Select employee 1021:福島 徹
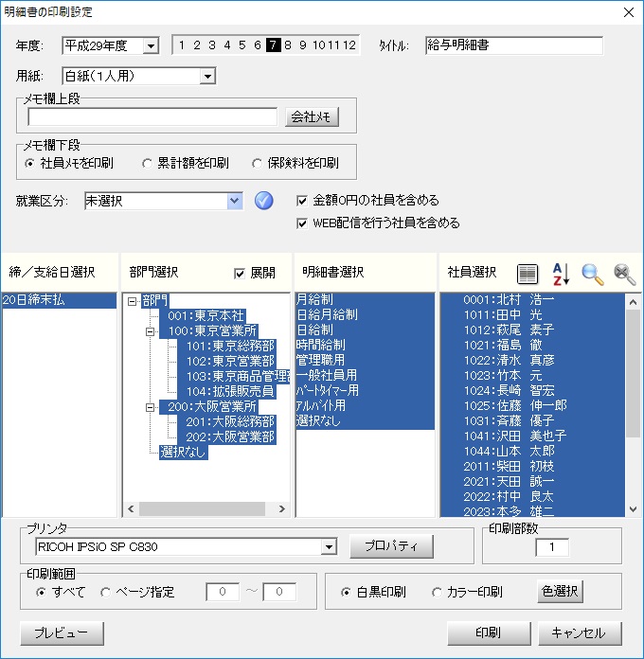 (532, 345)
